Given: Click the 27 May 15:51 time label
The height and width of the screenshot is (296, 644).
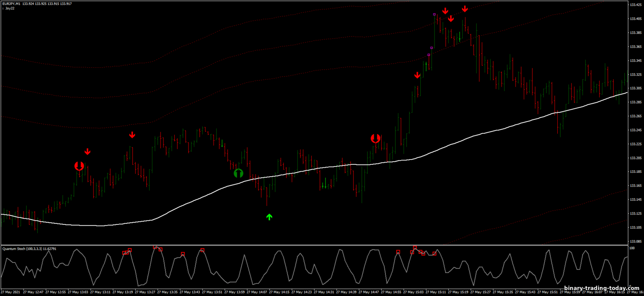Looking at the screenshot, I should pyautogui.click(x=547, y=292).
